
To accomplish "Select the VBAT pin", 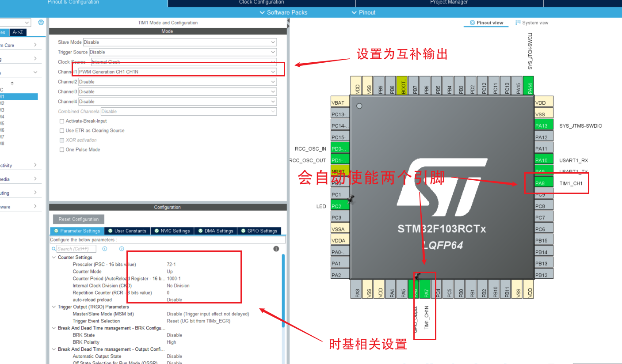I will 340,102.
